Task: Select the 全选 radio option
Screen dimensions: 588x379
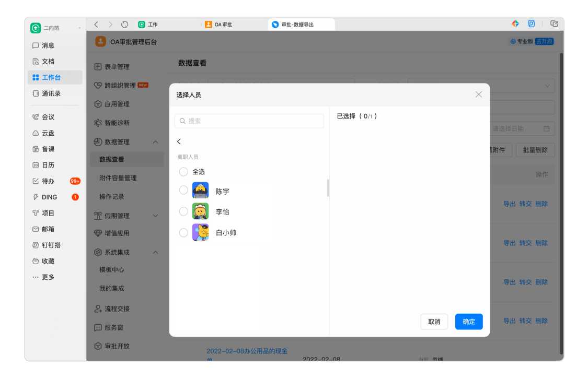Action: 183,172
